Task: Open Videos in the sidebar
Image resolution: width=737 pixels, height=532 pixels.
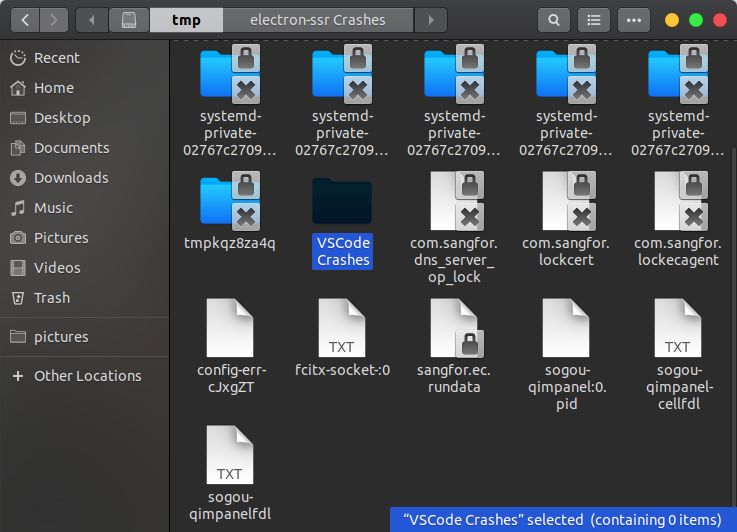Action: pyautogui.click(x=85, y=268)
